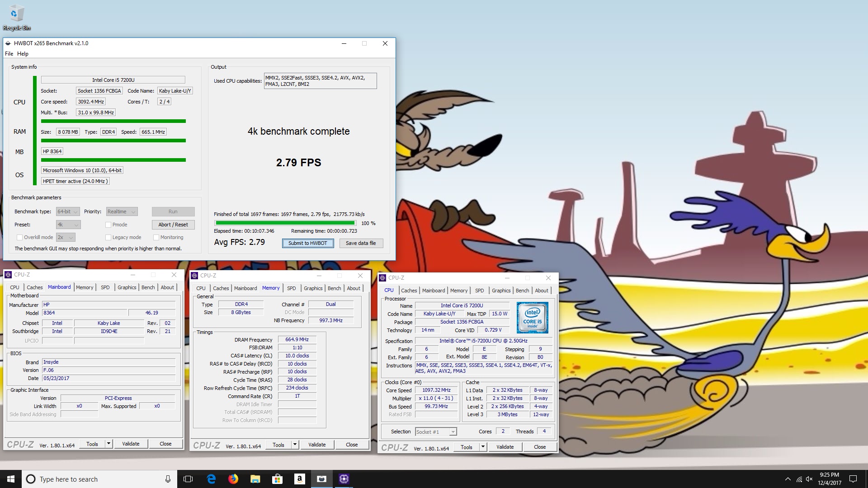Click the Abort / Reset button
This screenshot has width=868, height=488.
(173, 225)
